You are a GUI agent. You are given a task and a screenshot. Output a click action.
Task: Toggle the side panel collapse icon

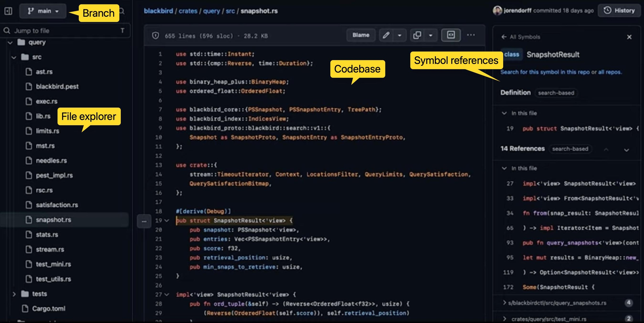pyautogui.click(x=8, y=11)
